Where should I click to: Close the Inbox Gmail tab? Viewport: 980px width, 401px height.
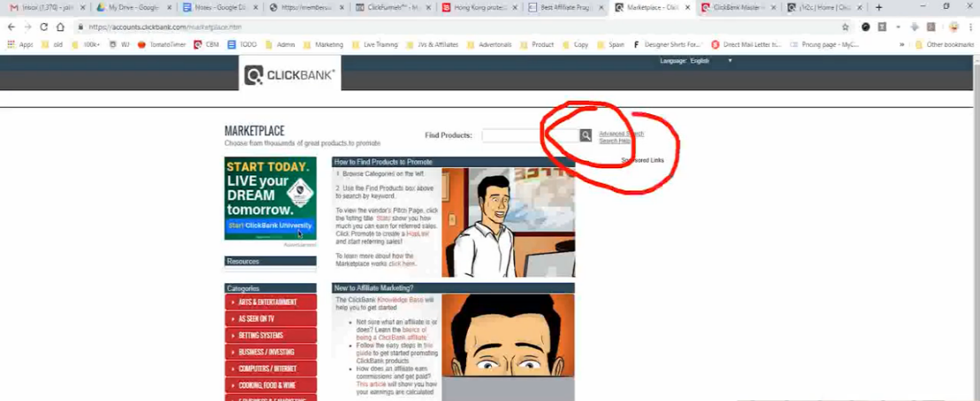(x=82, y=8)
